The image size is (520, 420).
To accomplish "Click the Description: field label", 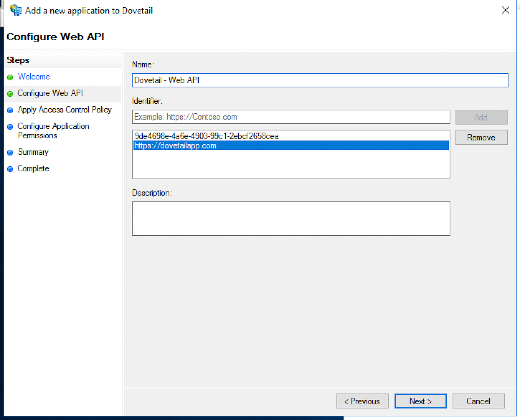I will click(x=152, y=193).
